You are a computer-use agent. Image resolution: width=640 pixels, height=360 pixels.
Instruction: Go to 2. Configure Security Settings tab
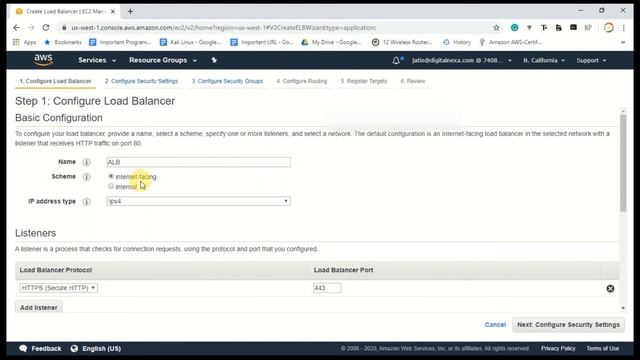pyautogui.click(x=141, y=81)
